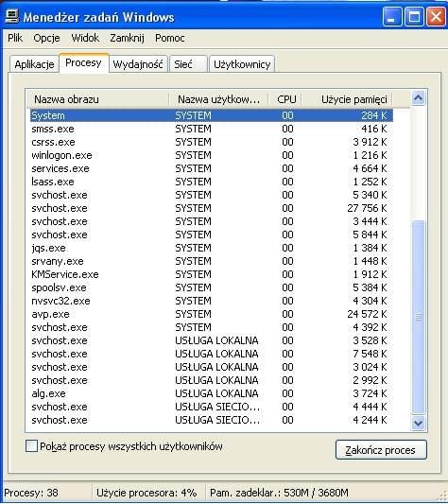Open the Widok menu
The width and height of the screenshot is (448, 504).
(85, 38)
